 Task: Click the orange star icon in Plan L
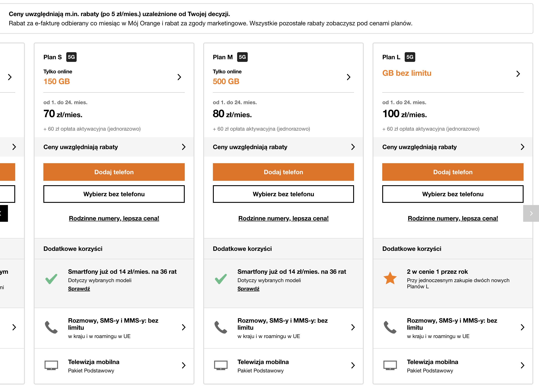[390, 278]
